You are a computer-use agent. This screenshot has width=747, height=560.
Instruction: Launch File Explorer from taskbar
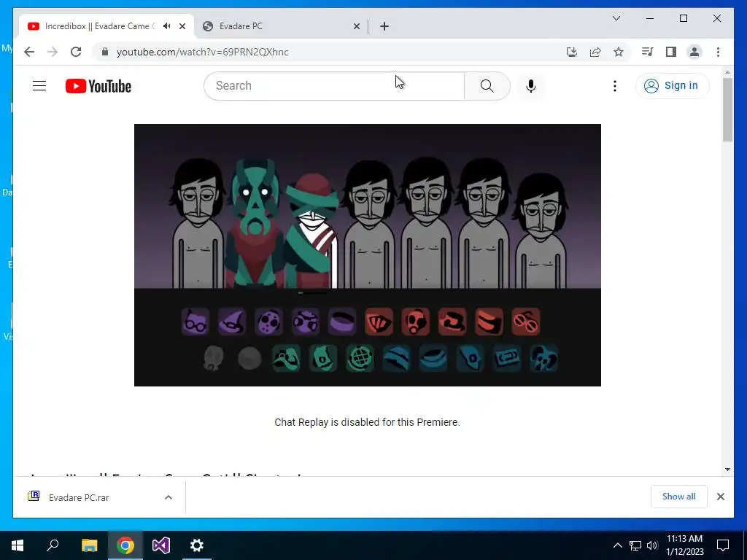click(x=89, y=545)
